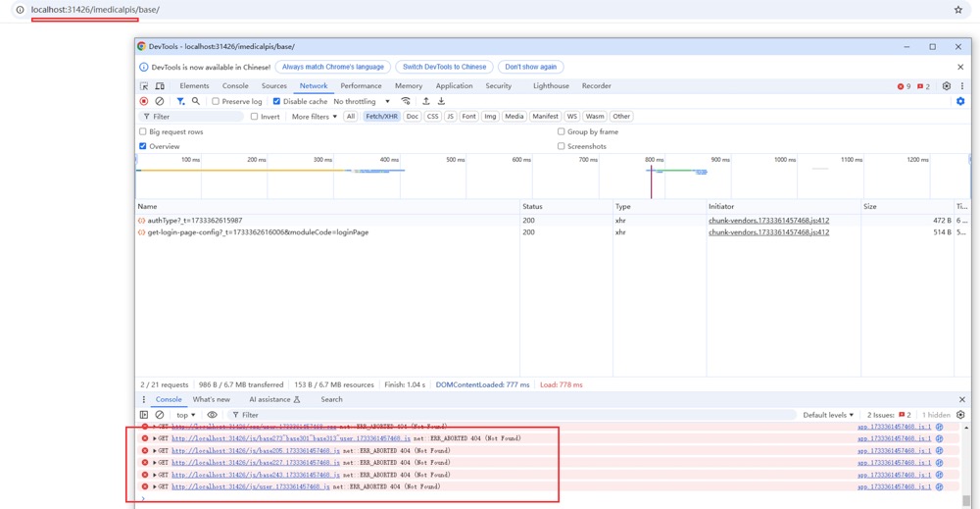This screenshot has width=980, height=509.
Task: Enable the Preserve log checkbox
Action: coord(216,101)
